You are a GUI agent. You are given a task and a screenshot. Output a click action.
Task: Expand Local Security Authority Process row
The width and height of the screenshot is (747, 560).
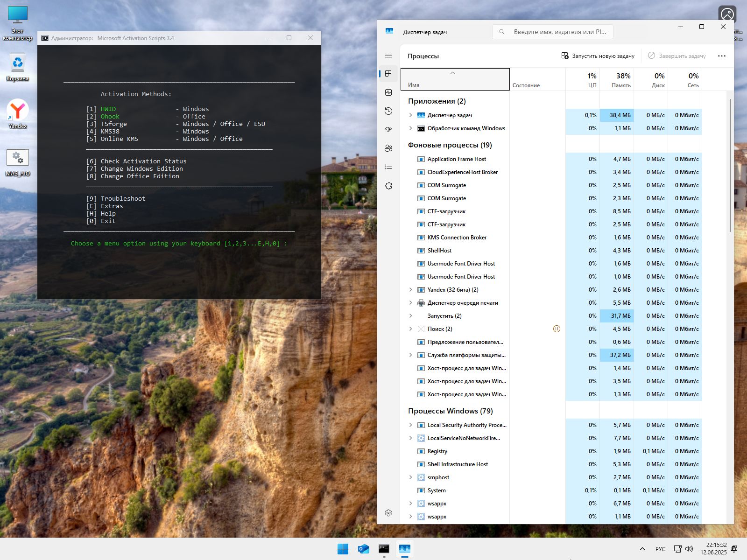tap(410, 425)
